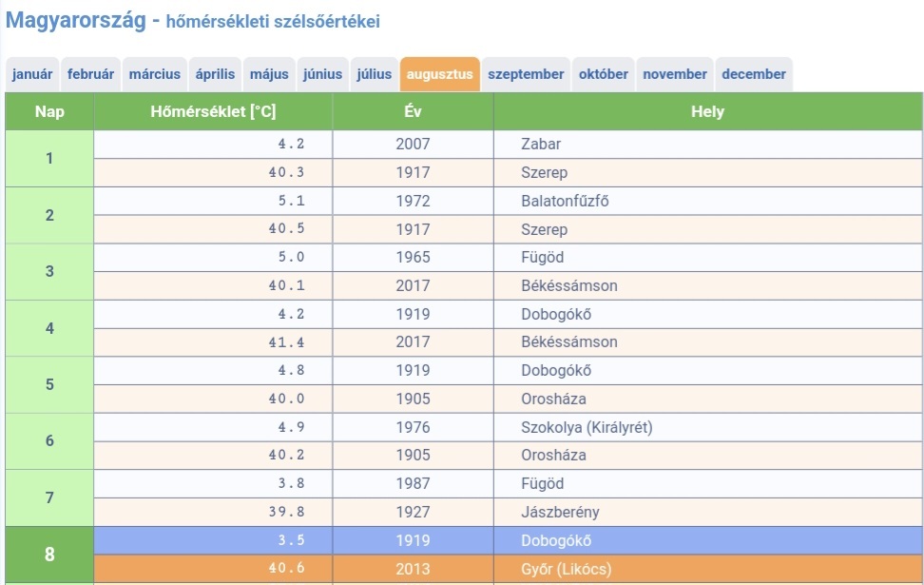Click the Év column header

[413, 111]
